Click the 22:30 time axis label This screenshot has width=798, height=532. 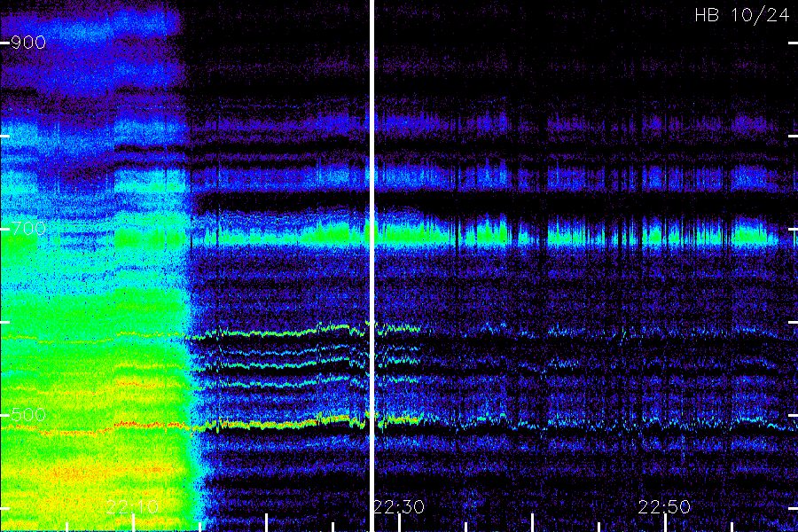point(398,507)
